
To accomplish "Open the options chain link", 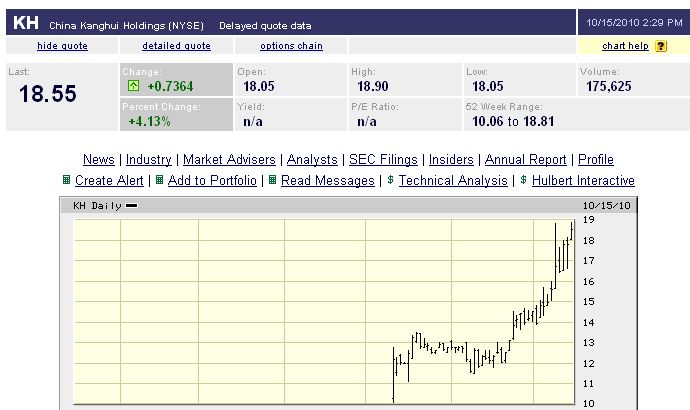I will (x=291, y=46).
